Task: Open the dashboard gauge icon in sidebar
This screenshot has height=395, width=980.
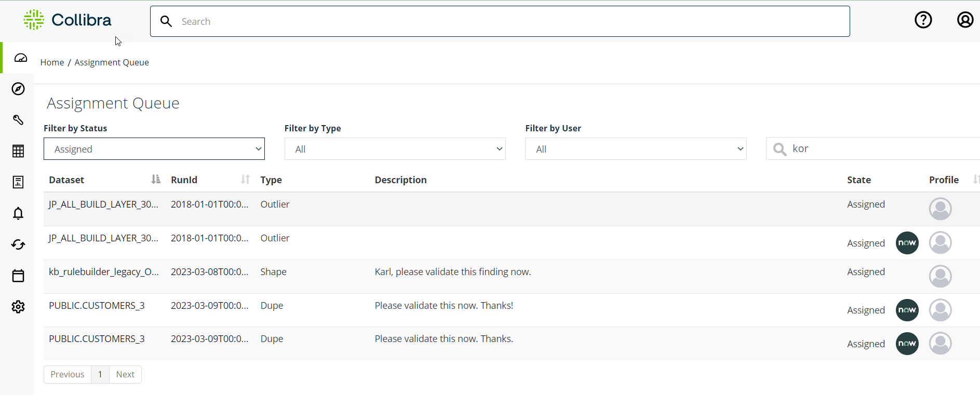Action: tap(20, 58)
